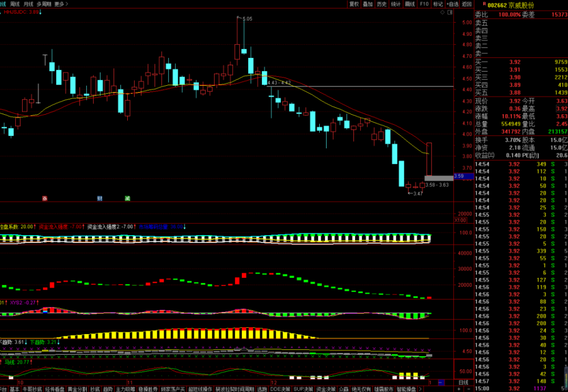Switch to the 周线 weekly chart

15,4
